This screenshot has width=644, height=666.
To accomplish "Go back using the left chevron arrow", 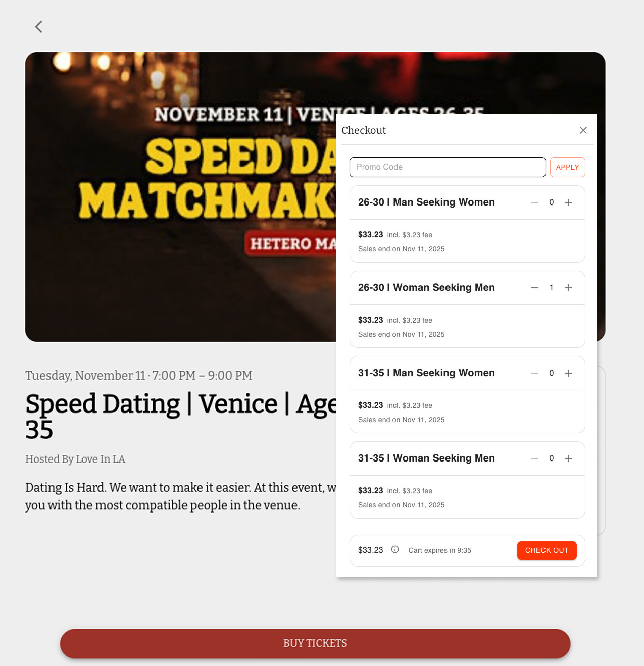I will [x=38, y=27].
